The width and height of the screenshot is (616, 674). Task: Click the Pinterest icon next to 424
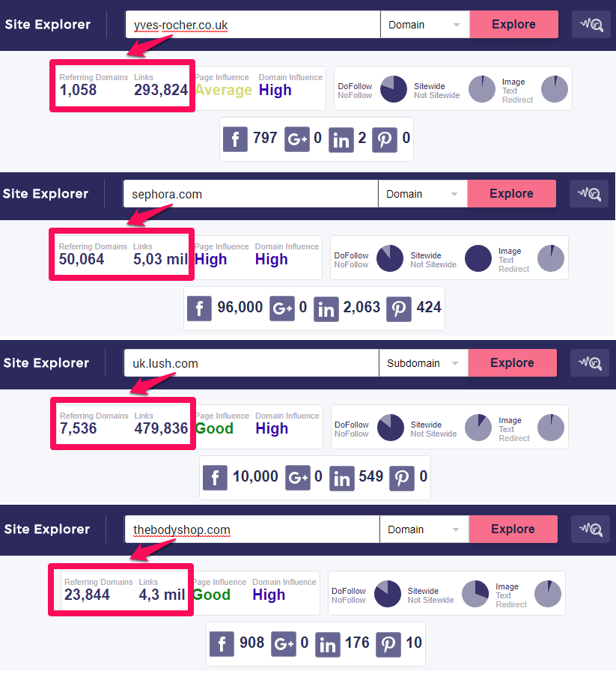[x=399, y=309]
